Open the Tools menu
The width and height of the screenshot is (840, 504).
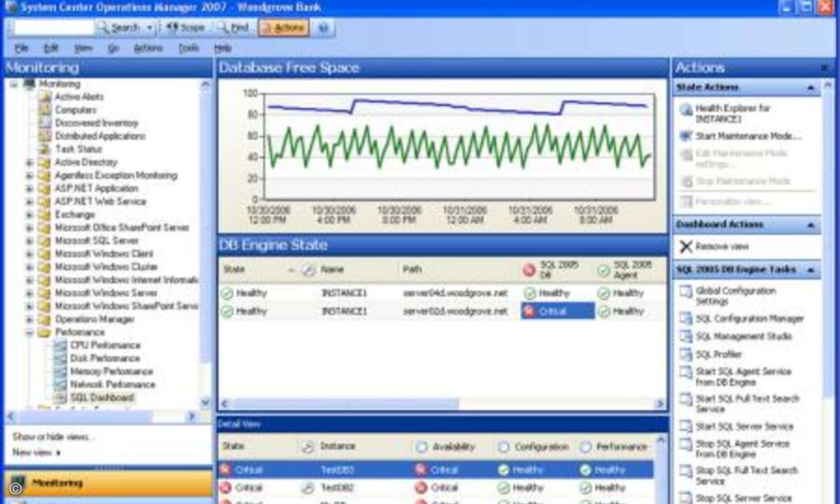[x=188, y=48]
